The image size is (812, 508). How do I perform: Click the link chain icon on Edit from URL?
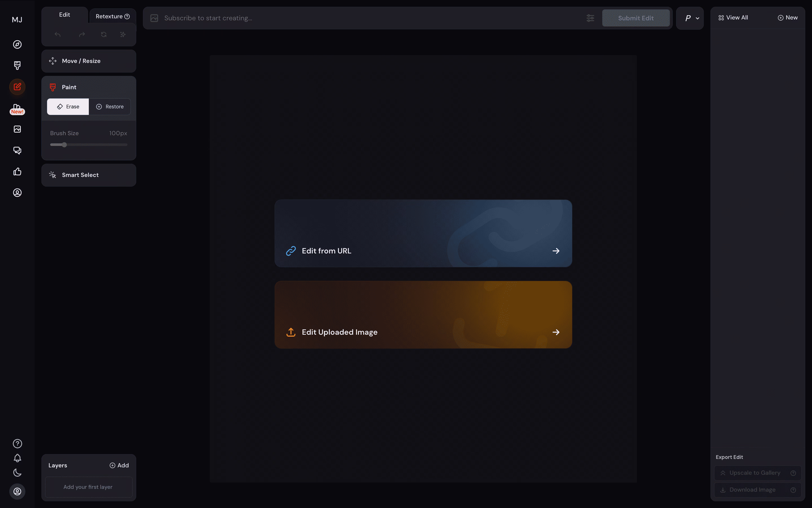click(x=291, y=251)
